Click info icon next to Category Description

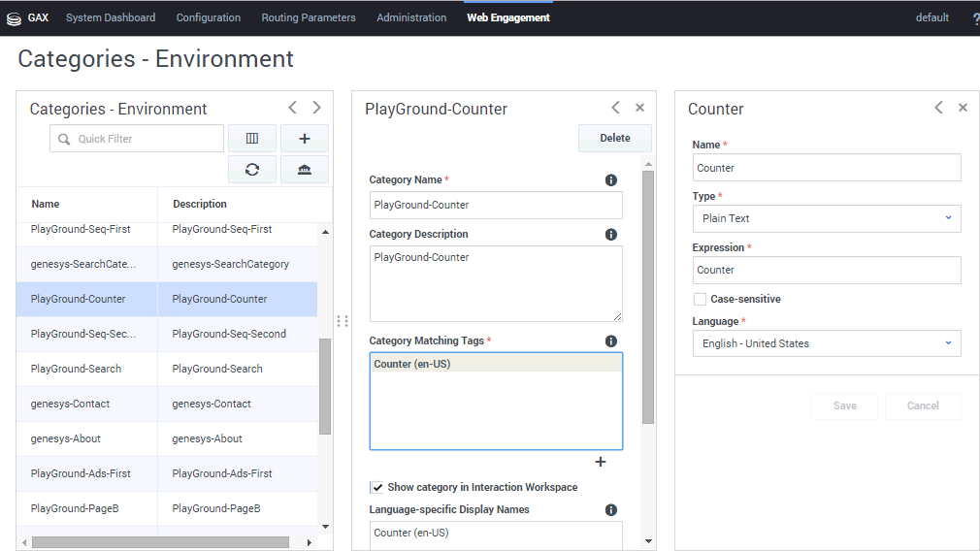point(611,235)
